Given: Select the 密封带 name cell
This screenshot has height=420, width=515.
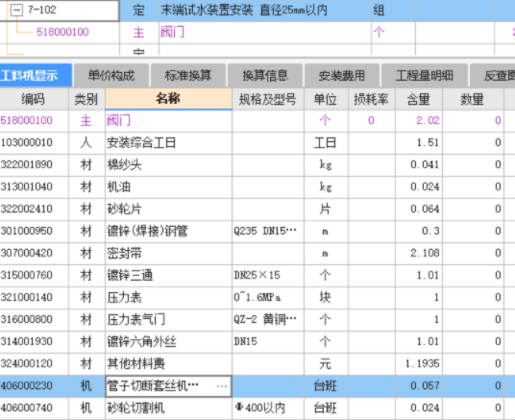Looking at the screenshot, I should coord(168,253).
